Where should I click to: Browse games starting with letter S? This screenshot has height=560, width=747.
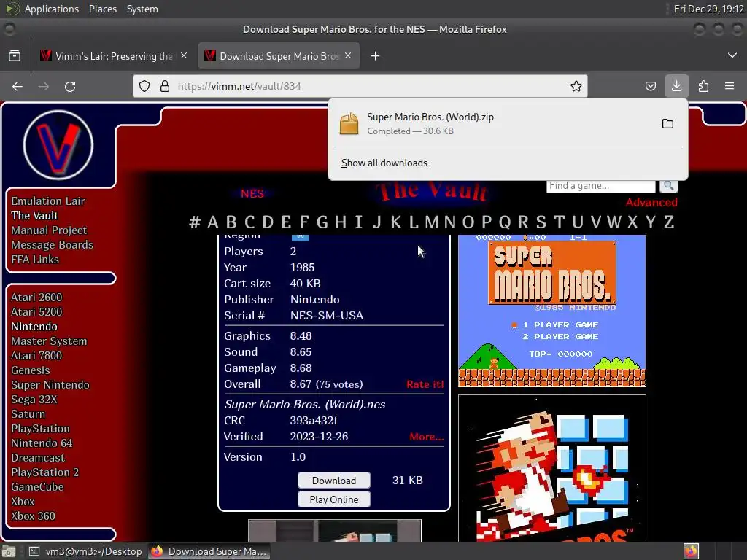pos(541,222)
